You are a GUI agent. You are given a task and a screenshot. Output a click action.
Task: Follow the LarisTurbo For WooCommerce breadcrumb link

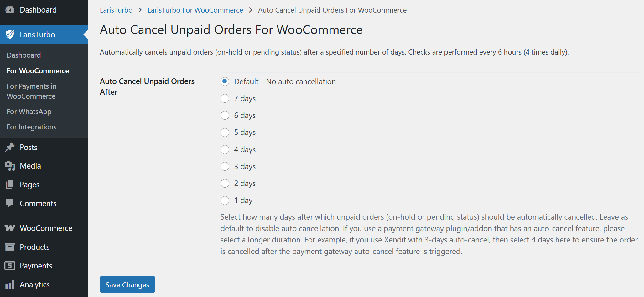tap(195, 10)
